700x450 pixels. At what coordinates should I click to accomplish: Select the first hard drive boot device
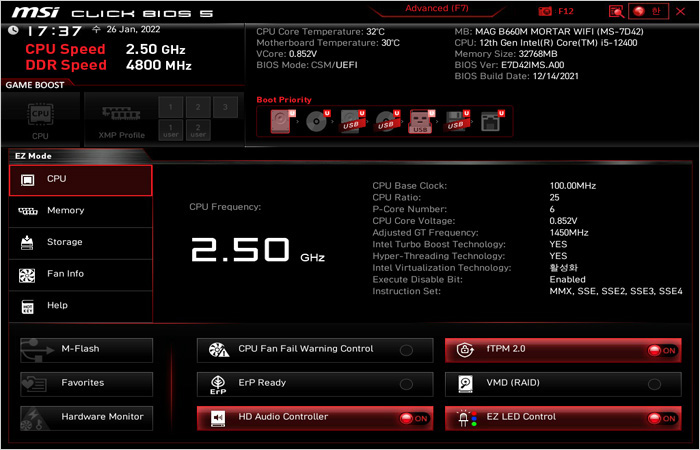point(282,122)
